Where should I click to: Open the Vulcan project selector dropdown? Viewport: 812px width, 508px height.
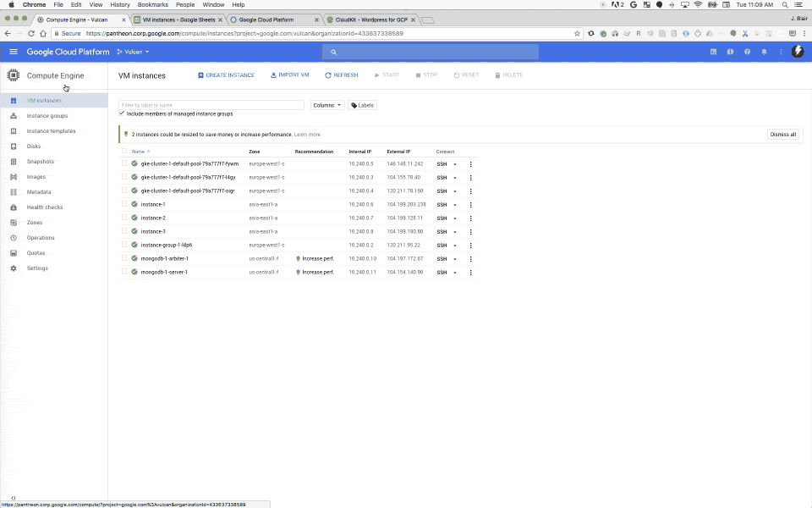coord(133,52)
